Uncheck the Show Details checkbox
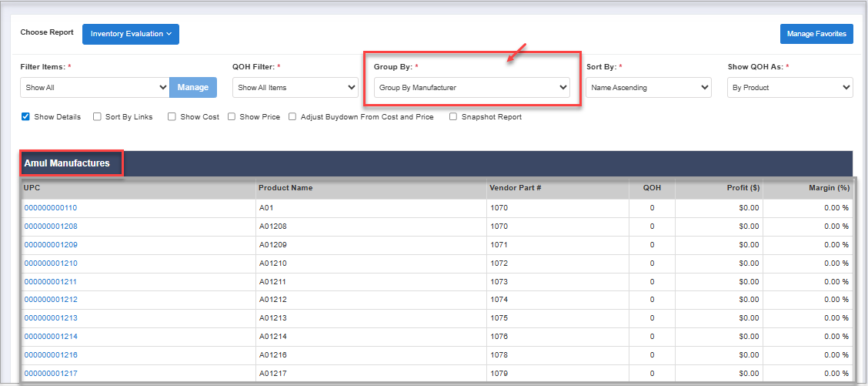 (x=25, y=117)
